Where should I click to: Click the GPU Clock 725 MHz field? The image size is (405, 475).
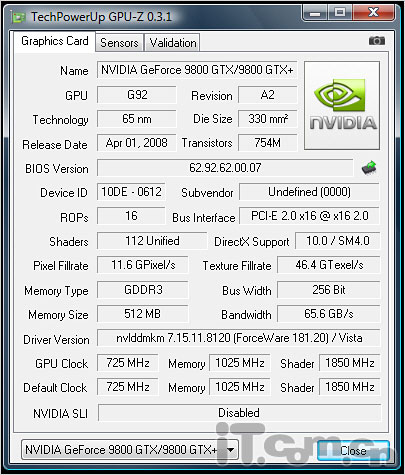tap(128, 363)
